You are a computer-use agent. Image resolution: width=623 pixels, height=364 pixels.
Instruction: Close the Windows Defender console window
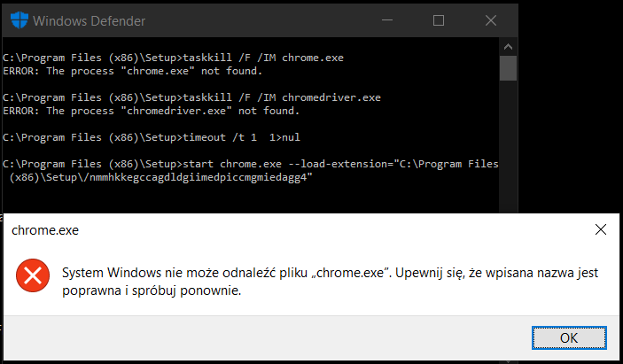coord(491,20)
